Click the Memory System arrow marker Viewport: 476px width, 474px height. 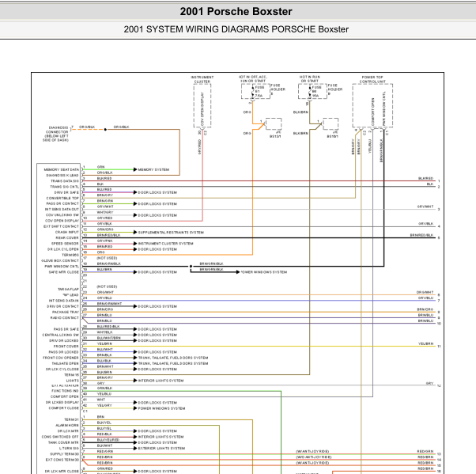click(135, 169)
